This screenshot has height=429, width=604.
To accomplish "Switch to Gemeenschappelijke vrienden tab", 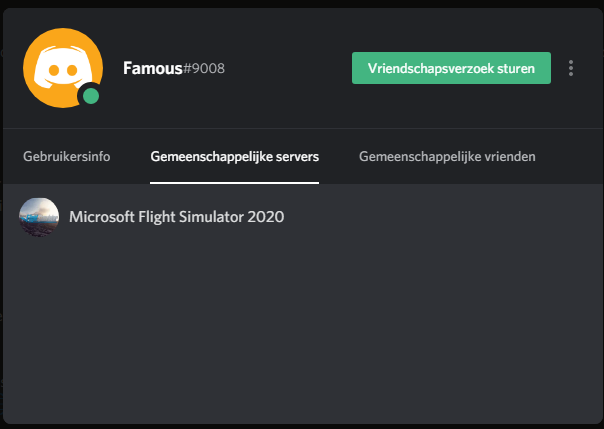I will (x=447, y=156).
